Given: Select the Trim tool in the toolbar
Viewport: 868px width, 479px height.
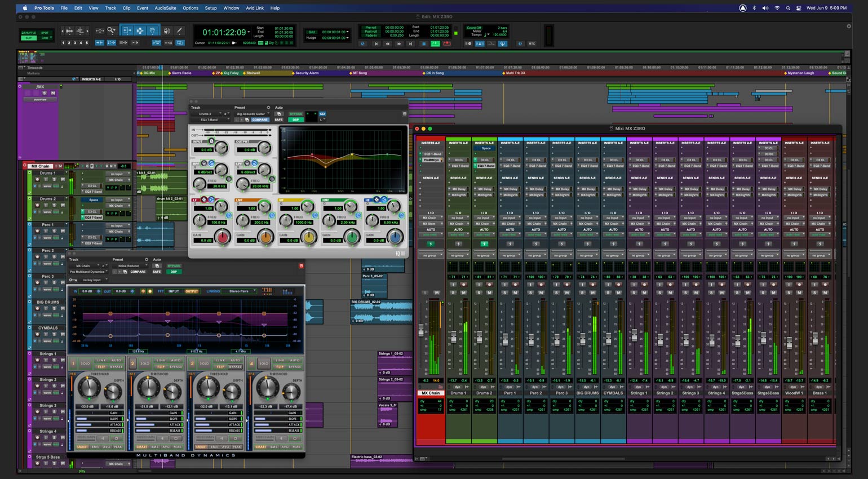Looking at the screenshot, I should (127, 31).
